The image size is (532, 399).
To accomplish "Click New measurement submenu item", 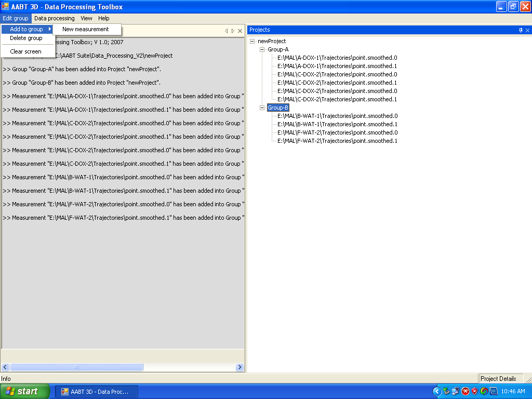I will (86, 29).
